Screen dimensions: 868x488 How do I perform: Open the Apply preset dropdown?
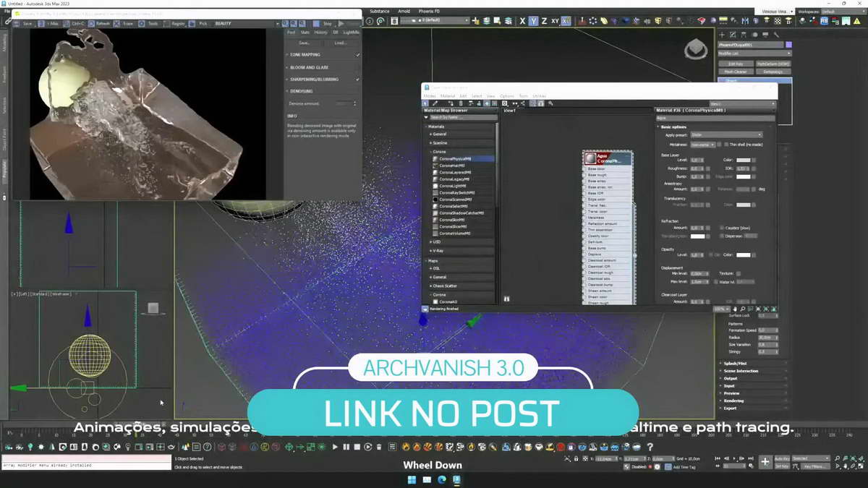[726, 134]
